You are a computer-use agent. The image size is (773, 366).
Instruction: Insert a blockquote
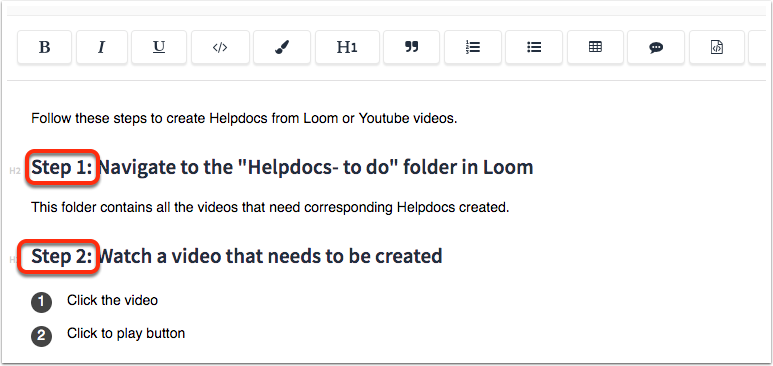pos(411,47)
